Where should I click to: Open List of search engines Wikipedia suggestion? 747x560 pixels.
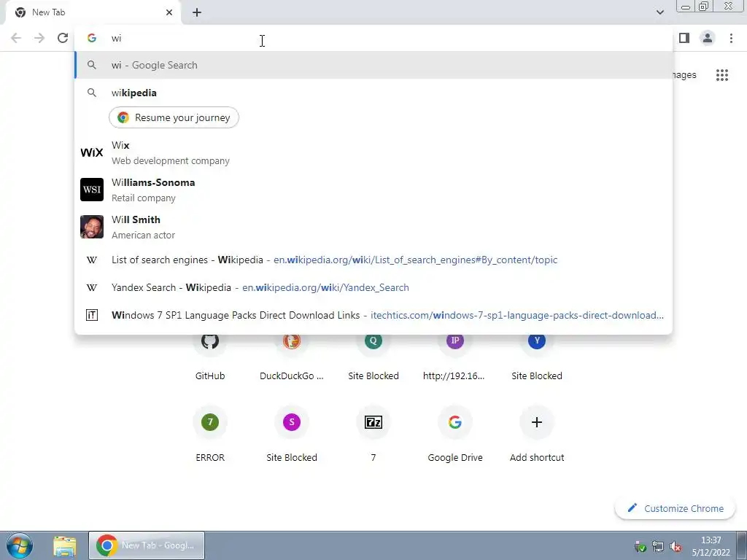pyautogui.click(x=373, y=260)
